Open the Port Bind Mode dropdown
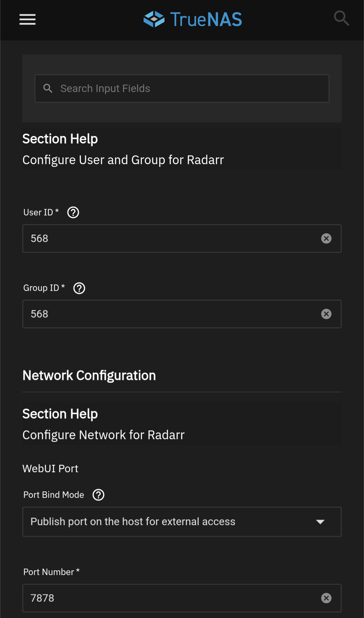 point(169,522)
